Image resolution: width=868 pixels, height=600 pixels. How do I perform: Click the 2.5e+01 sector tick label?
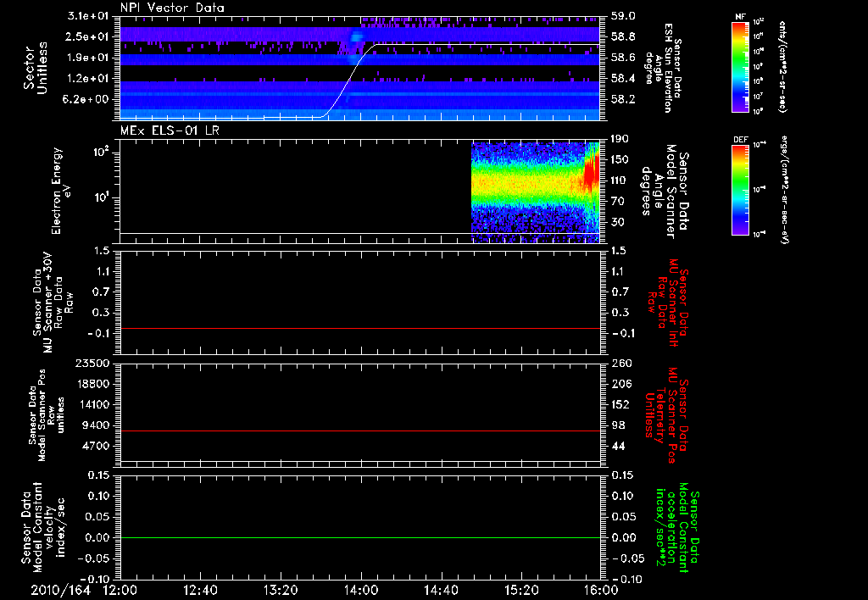point(88,36)
